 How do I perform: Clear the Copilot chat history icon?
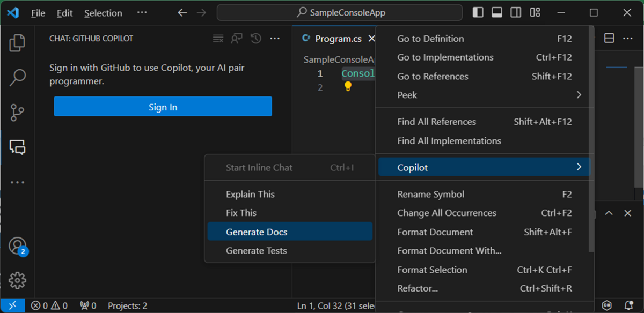(218, 39)
